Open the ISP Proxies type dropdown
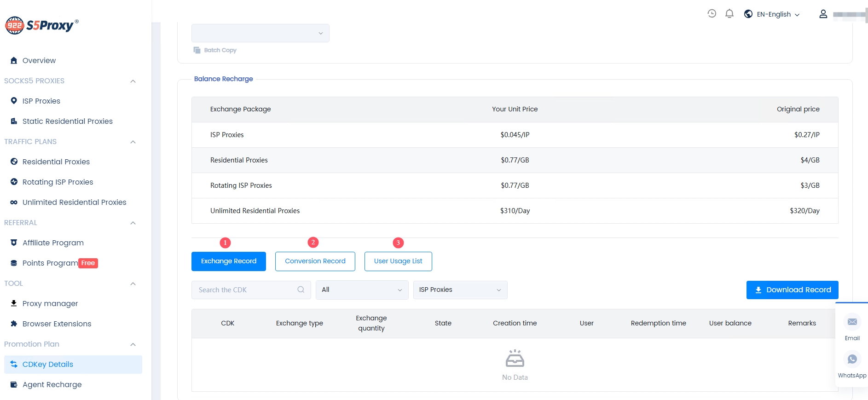This screenshot has height=400, width=868. click(460, 290)
